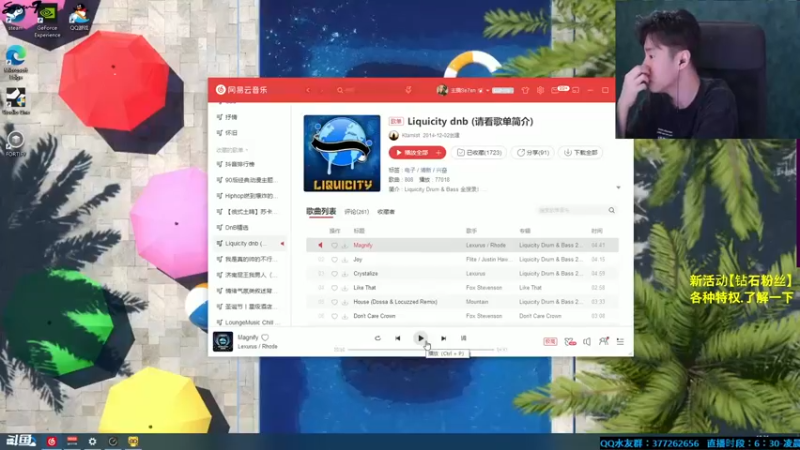The height and width of the screenshot is (450, 800).
Task: Skip to the previous track
Action: click(397, 338)
